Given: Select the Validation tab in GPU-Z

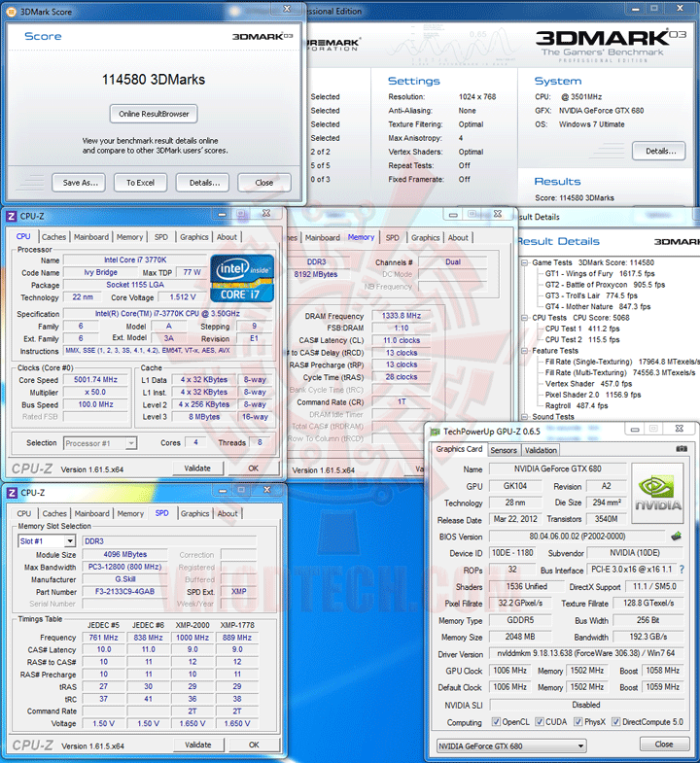Looking at the screenshot, I should pos(541,450).
